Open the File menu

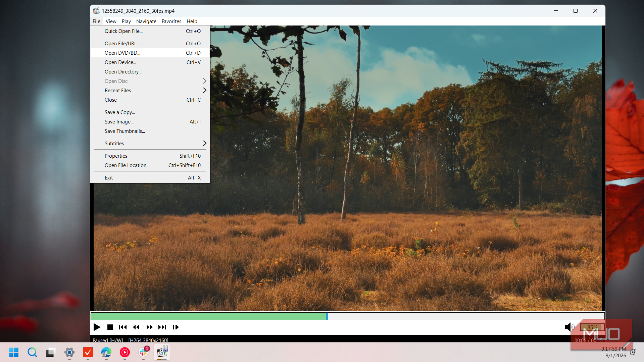click(x=96, y=21)
